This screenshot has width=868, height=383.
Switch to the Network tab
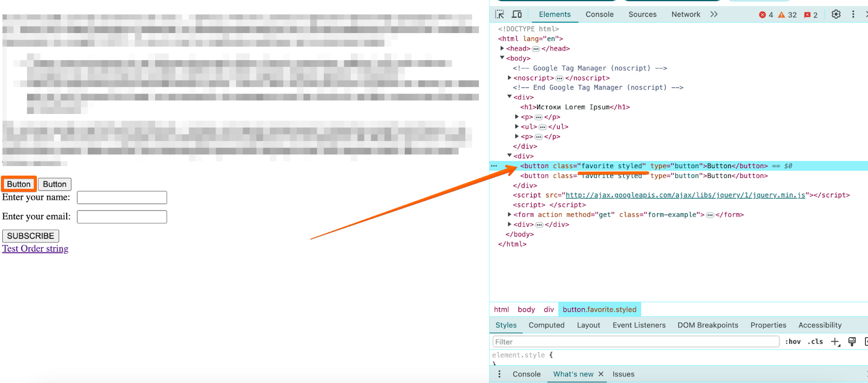(x=686, y=14)
